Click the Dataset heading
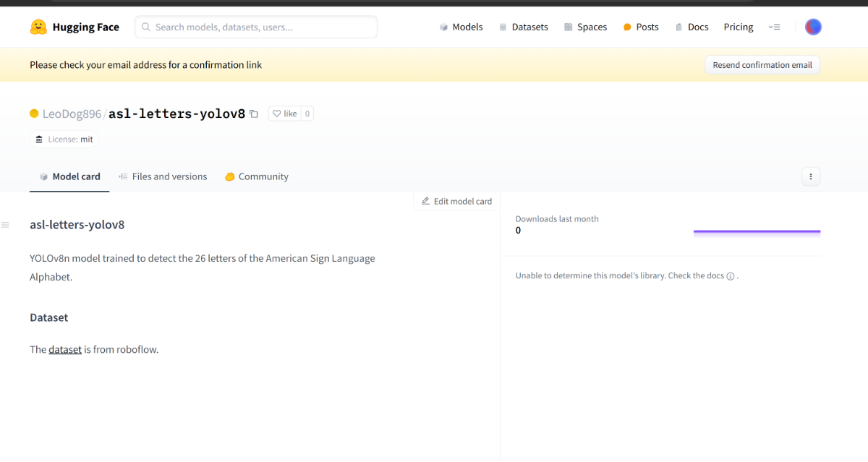868x462 pixels. point(49,317)
